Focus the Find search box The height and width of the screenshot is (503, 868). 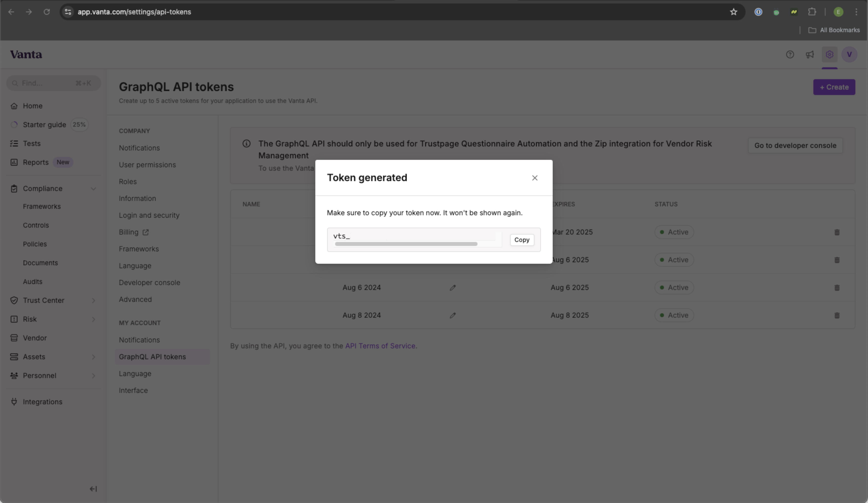tap(53, 83)
